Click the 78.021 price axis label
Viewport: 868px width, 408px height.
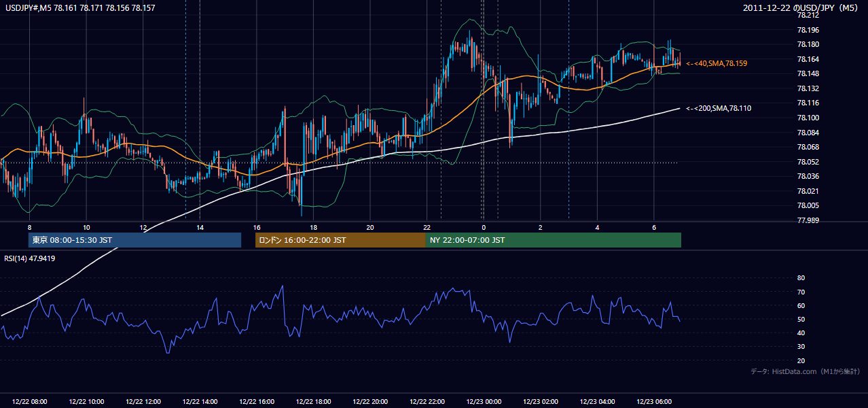click(x=808, y=191)
